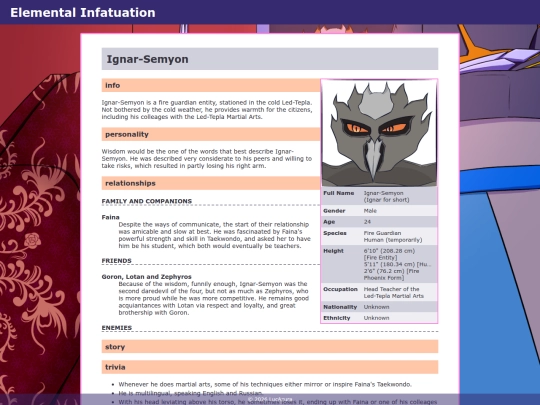Click the Ignar-Semyon character portrait image
The width and height of the screenshot is (540, 405).
[379, 133]
